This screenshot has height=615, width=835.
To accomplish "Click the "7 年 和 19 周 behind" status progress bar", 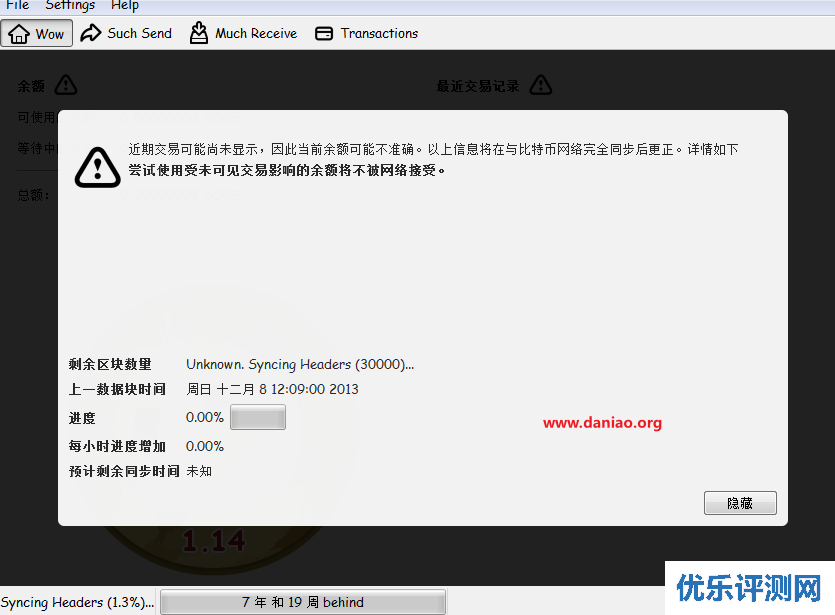I will click(302, 602).
